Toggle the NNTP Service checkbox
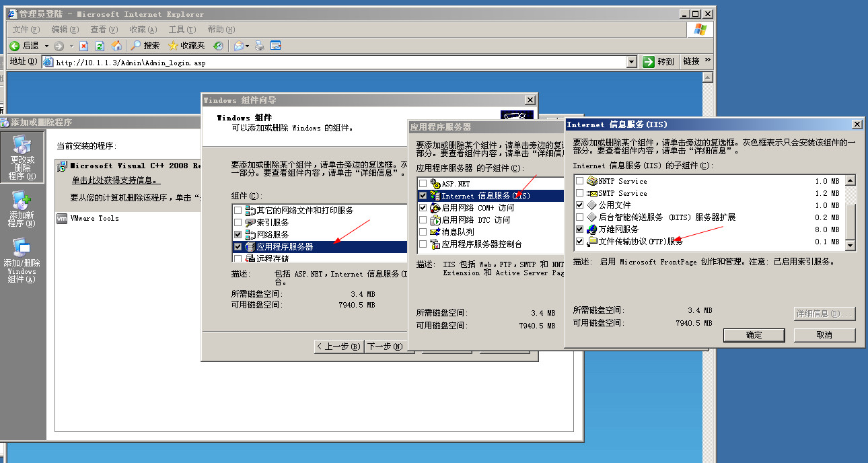This screenshot has width=868, height=463. (580, 181)
